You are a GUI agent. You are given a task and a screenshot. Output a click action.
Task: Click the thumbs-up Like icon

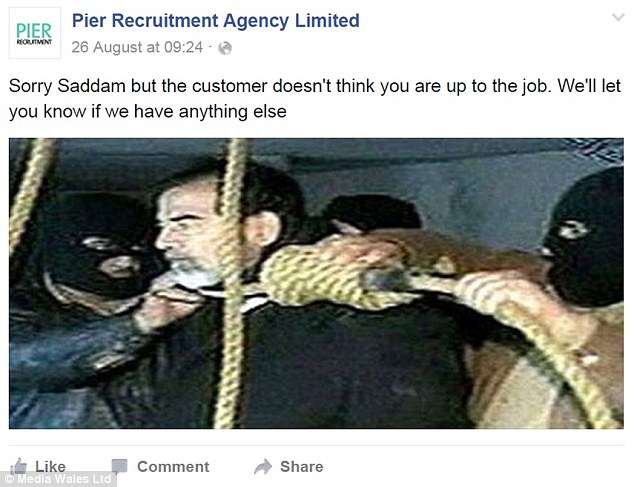pyautogui.click(x=19, y=467)
